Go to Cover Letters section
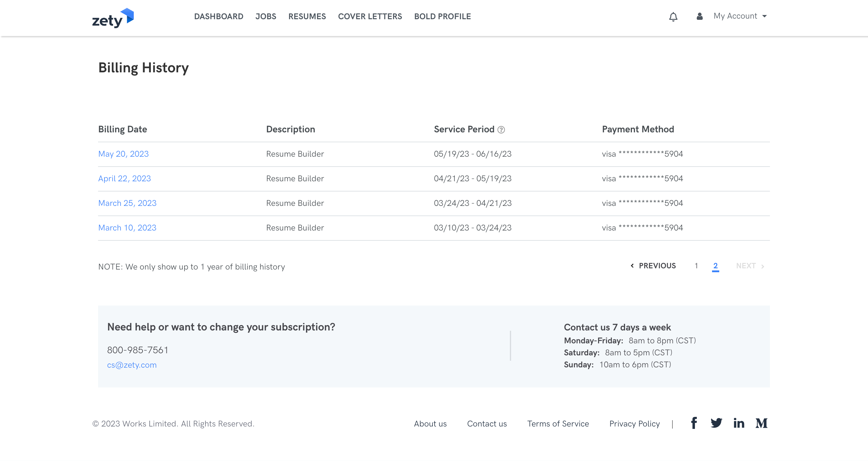 coord(370,16)
